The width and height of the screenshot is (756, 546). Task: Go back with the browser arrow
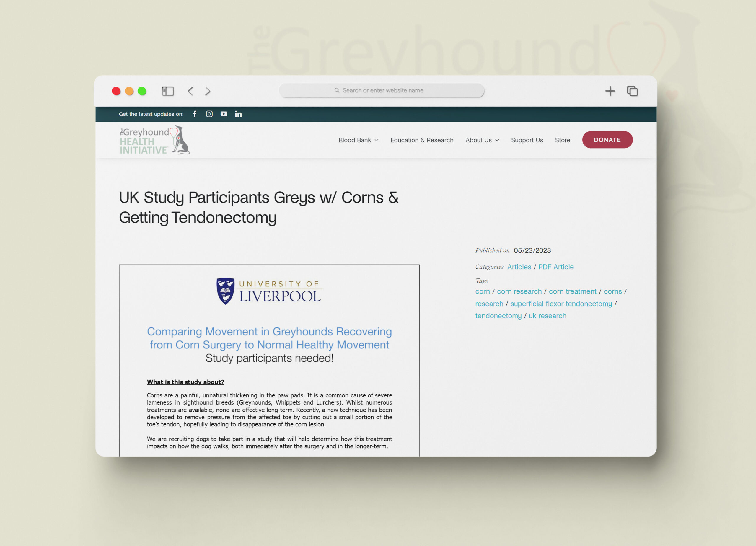point(190,91)
